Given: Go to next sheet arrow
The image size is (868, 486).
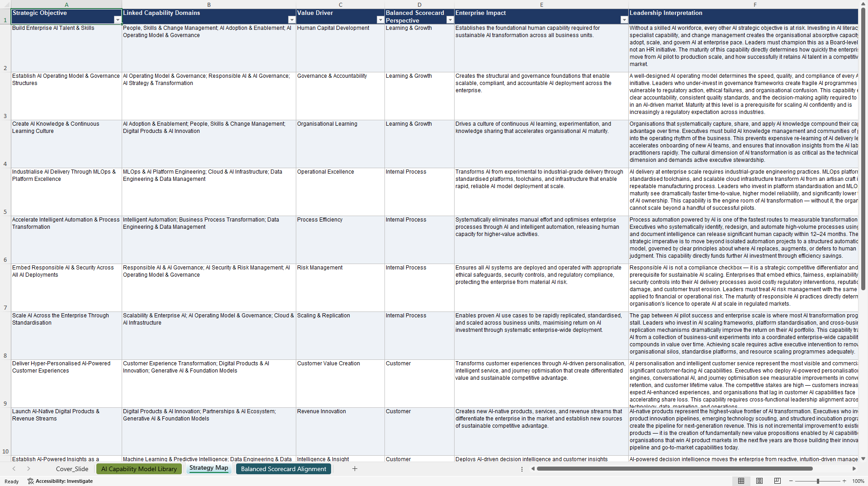Looking at the screenshot, I should point(28,469).
